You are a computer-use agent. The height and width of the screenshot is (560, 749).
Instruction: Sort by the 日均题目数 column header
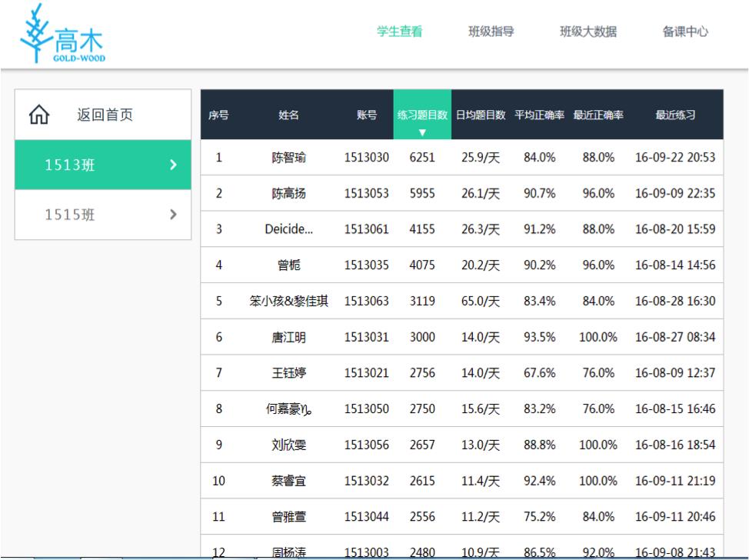481,115
